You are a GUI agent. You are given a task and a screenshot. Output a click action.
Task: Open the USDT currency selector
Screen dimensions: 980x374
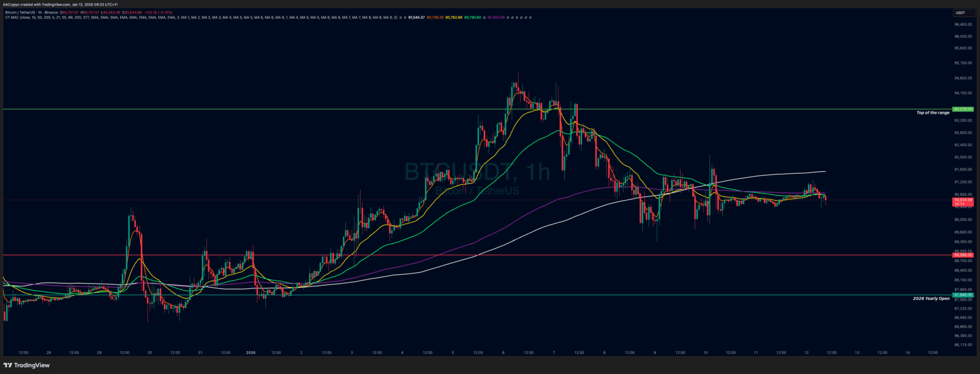click(960, 13)
